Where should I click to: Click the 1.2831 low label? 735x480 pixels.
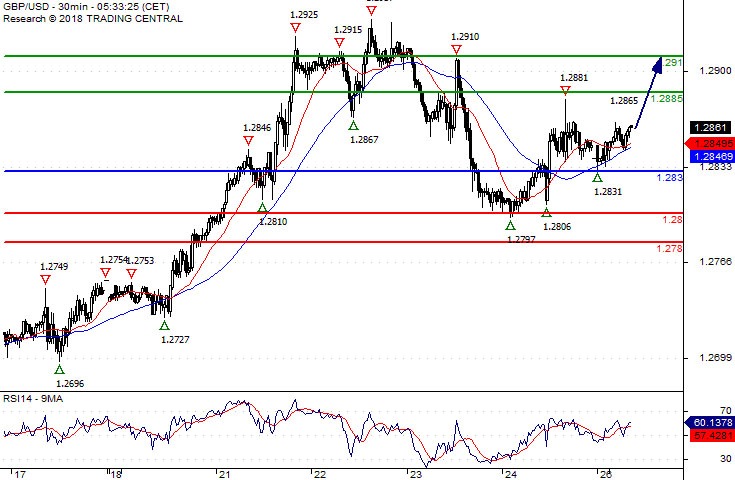pos(608,191)
